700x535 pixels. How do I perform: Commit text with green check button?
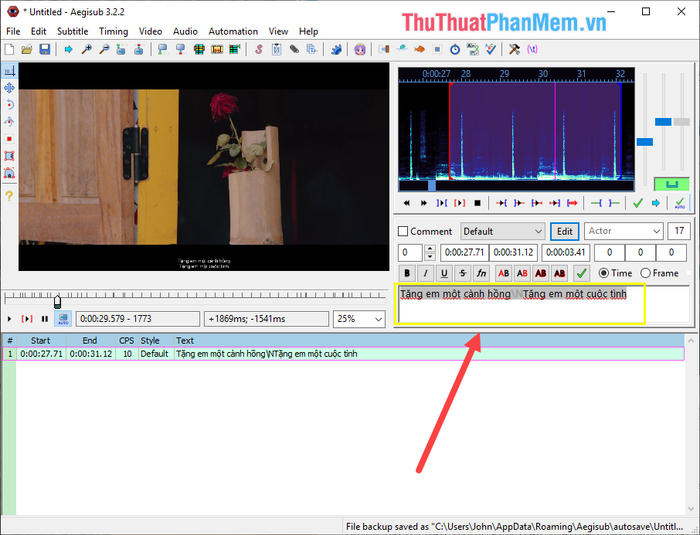point(582,273)
